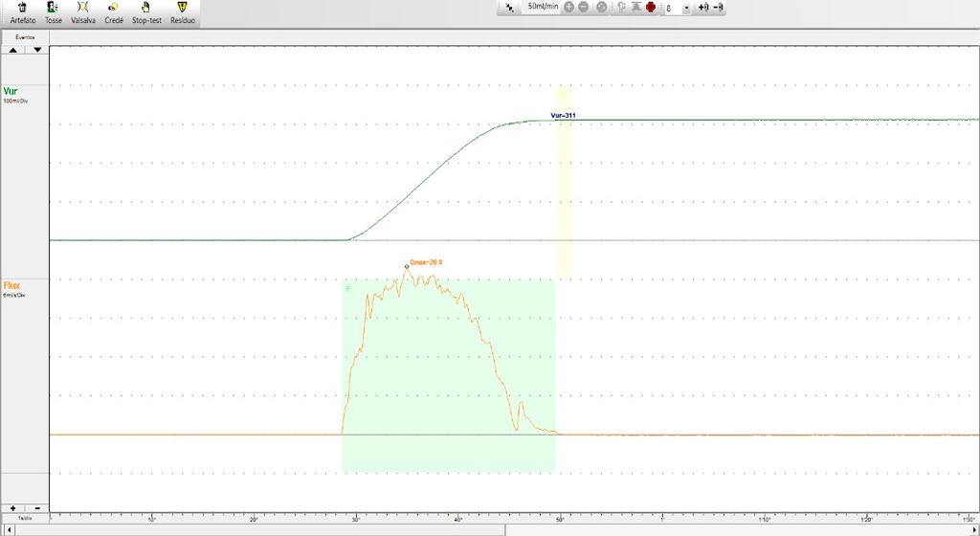The image size is (980, 536).
Task: Add a Valsalva maneuver marker
Action: (x=83, y=11)
